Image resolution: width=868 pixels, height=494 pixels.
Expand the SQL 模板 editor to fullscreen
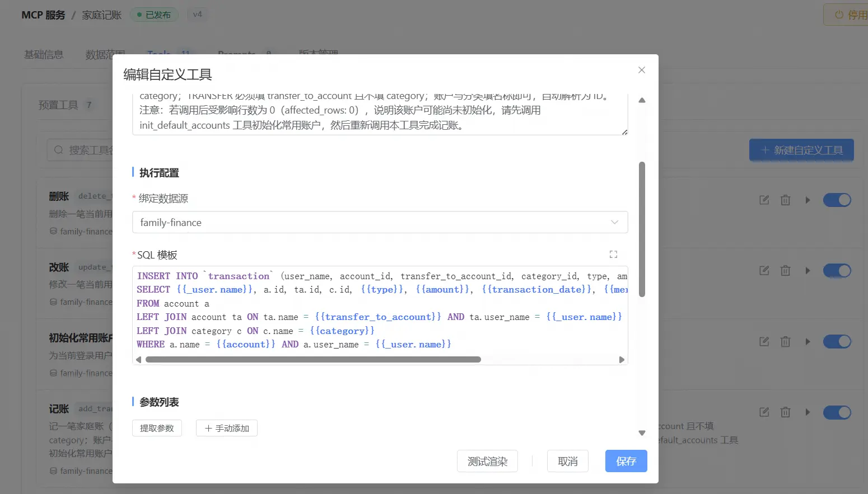[613, 255]
